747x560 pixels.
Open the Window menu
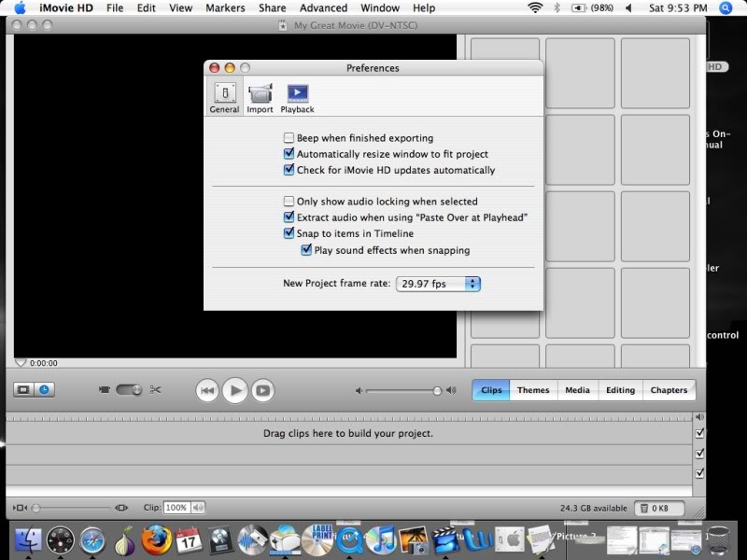tap(380, 8)
